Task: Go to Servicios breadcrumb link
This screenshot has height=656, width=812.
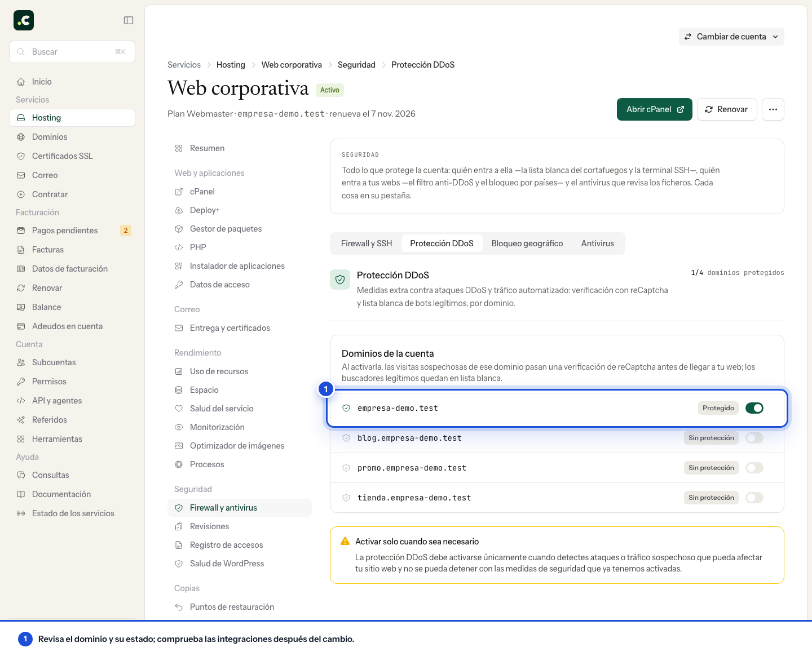Action: pyautogui.click(x=184, y=65)
